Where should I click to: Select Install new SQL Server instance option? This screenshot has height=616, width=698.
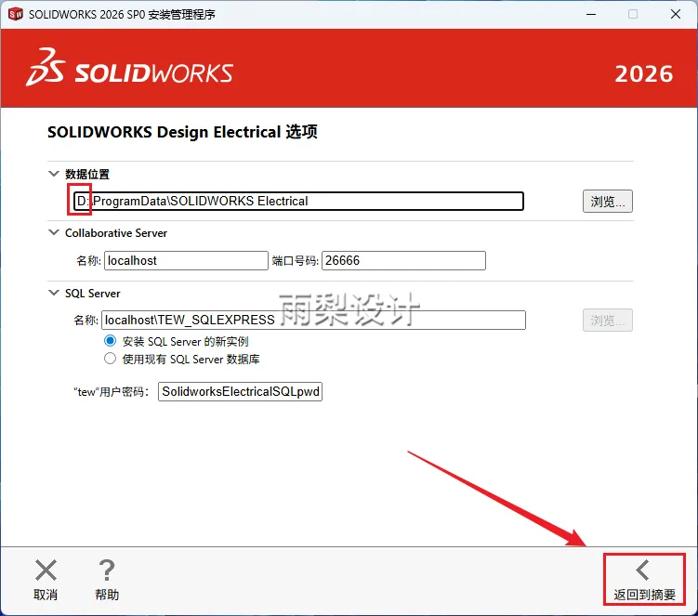click(x=110, y=341)
